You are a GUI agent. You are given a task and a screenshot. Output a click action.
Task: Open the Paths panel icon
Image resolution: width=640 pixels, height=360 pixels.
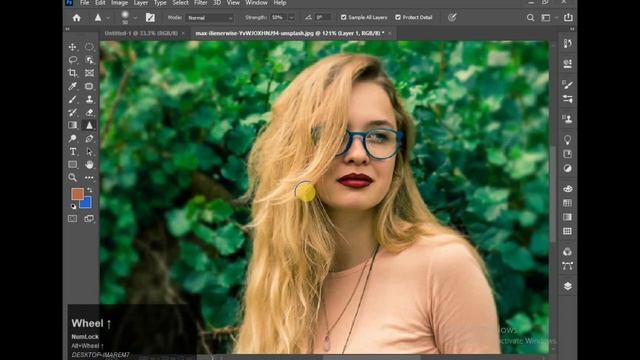click(x=567, y=266)
